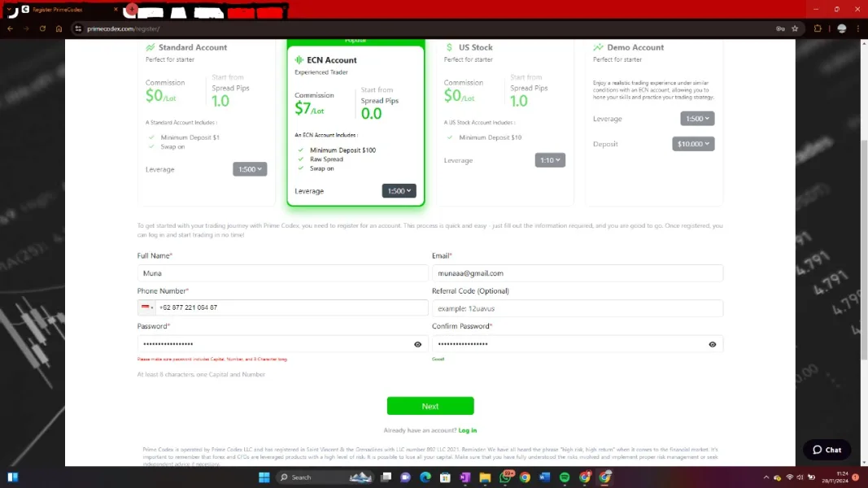This screenshot has width=868, height=488.
Task: Select the Standard Account card
Action: coord(207,122)
